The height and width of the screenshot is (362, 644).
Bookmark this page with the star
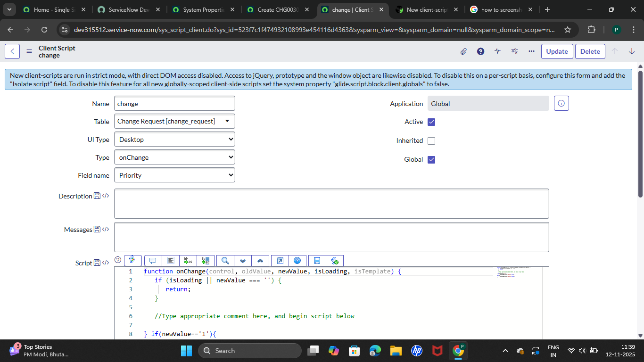pos(568,30)
